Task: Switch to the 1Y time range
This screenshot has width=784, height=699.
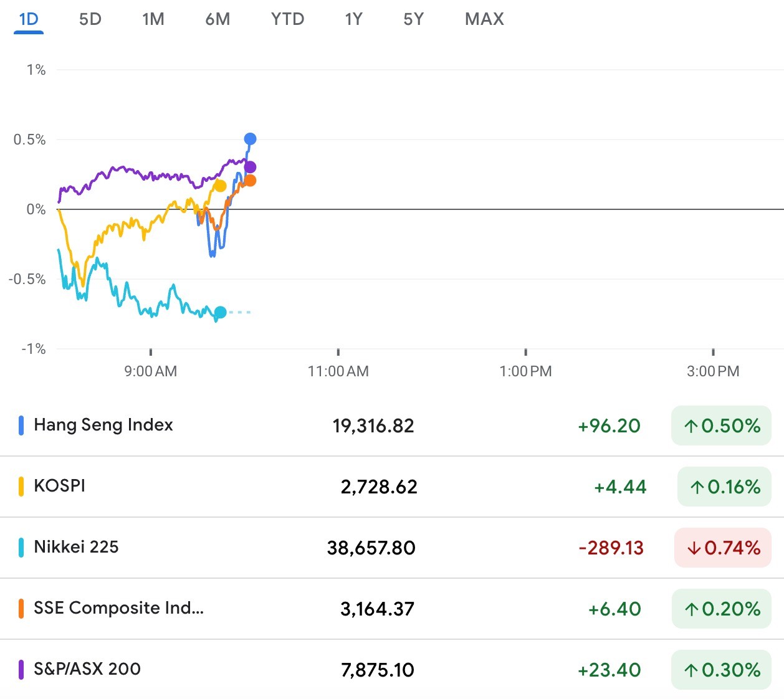Action: [x=353, y=19]
